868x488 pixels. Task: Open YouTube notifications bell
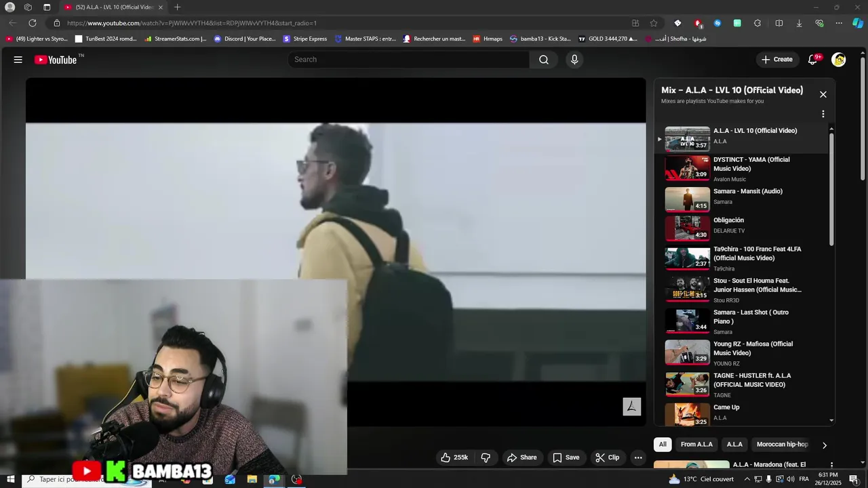coord(813,60)
